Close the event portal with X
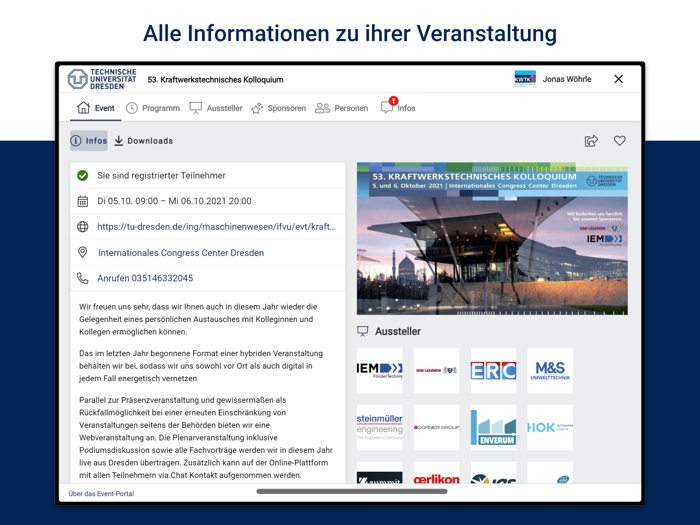The width and height of the screenshot is (700, 525). [x=618, y=79]
